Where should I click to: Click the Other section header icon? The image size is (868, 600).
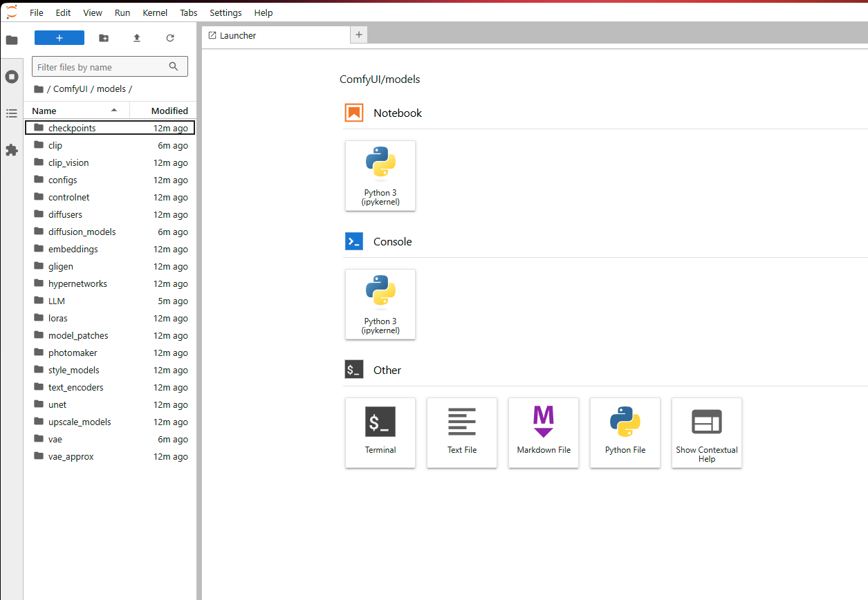click(354, 370)
